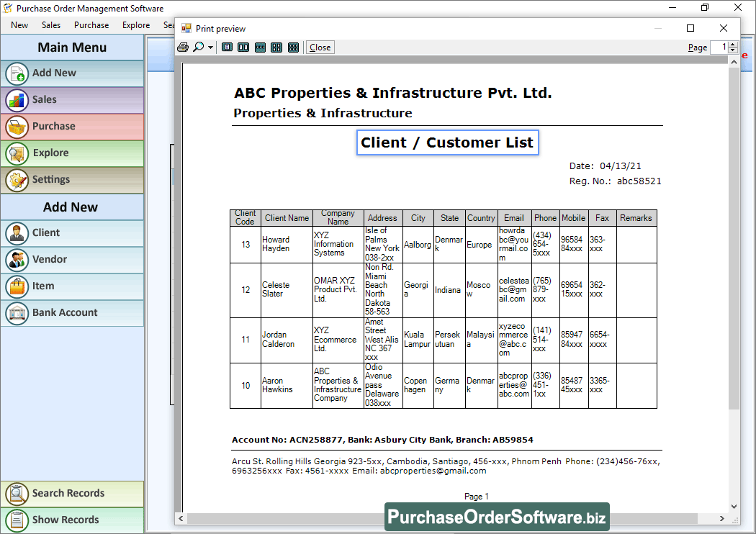The height and width of the screenshot is (534, 756).
Task: Click the Settings gear icon
Action: click(x=17, y=180)
